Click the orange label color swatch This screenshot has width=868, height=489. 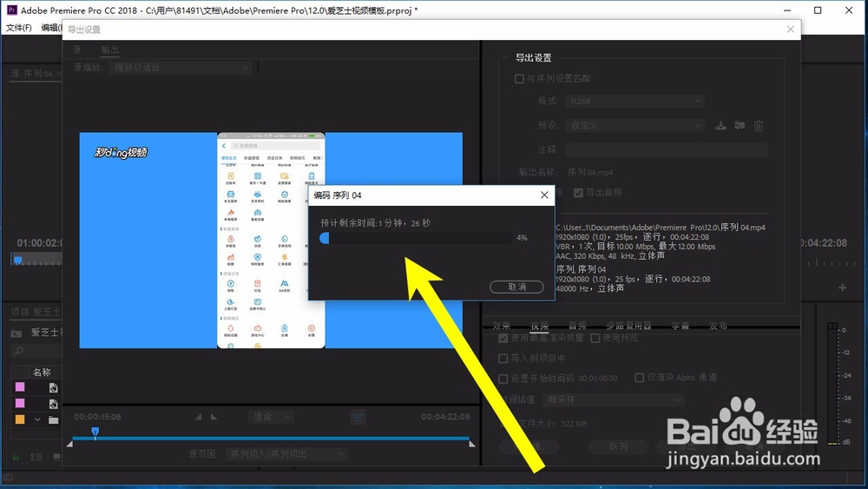[20, 420]
